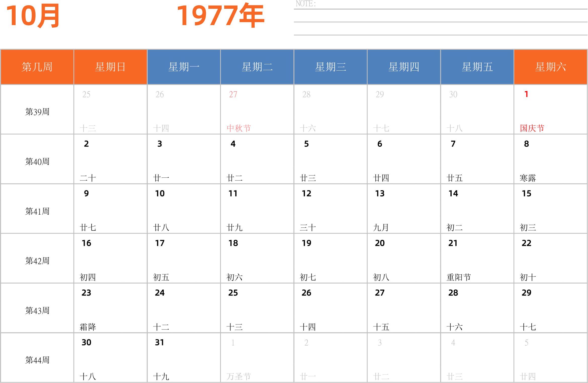Select date 17 on Monday
Viewport: 588px width, 383px height.
coord(160,243)
